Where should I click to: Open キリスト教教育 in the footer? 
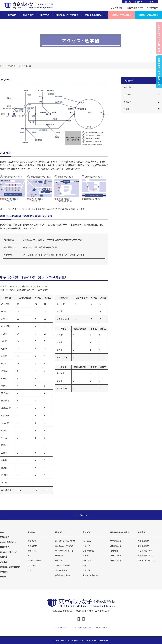61,571
